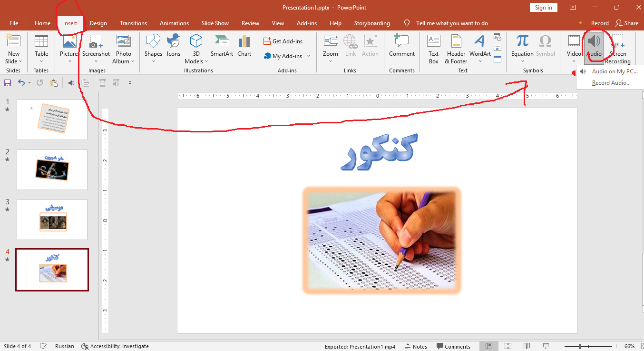
Task: Expand Customize Quick Access Toolbar dropdown
Action: tap(130, 83)
